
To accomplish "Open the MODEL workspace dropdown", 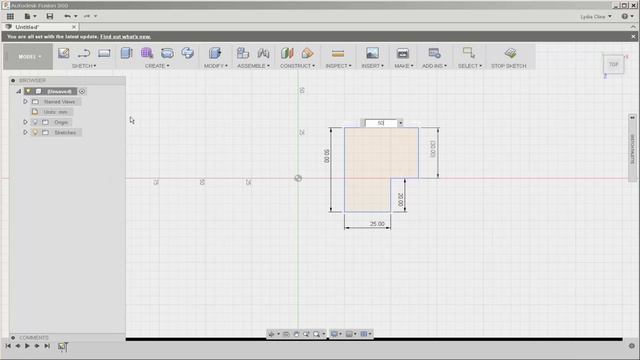I will (x=29, y=57).
